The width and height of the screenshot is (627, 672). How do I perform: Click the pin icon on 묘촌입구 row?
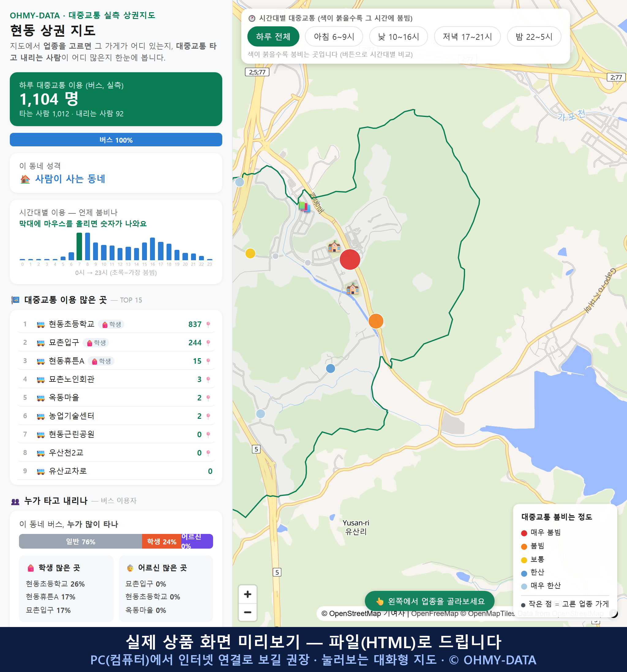click(208, 343)
